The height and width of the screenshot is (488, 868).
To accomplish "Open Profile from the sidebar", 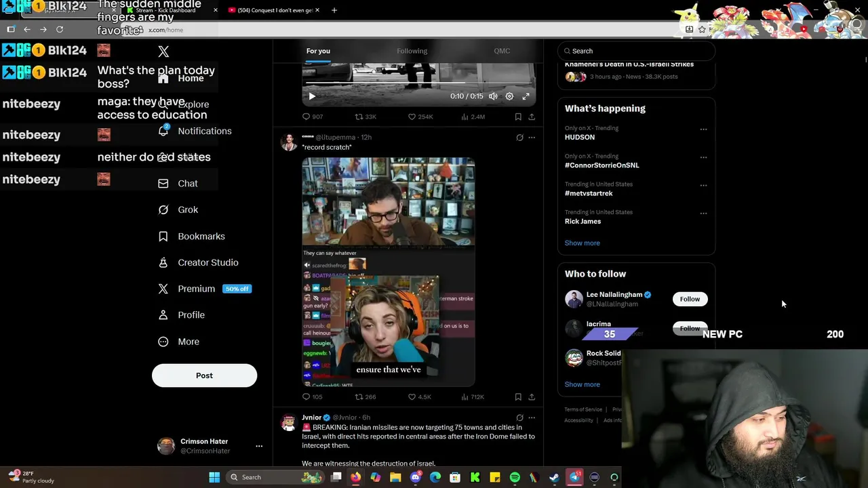I will pyautogui.click(x=181, y=315).
